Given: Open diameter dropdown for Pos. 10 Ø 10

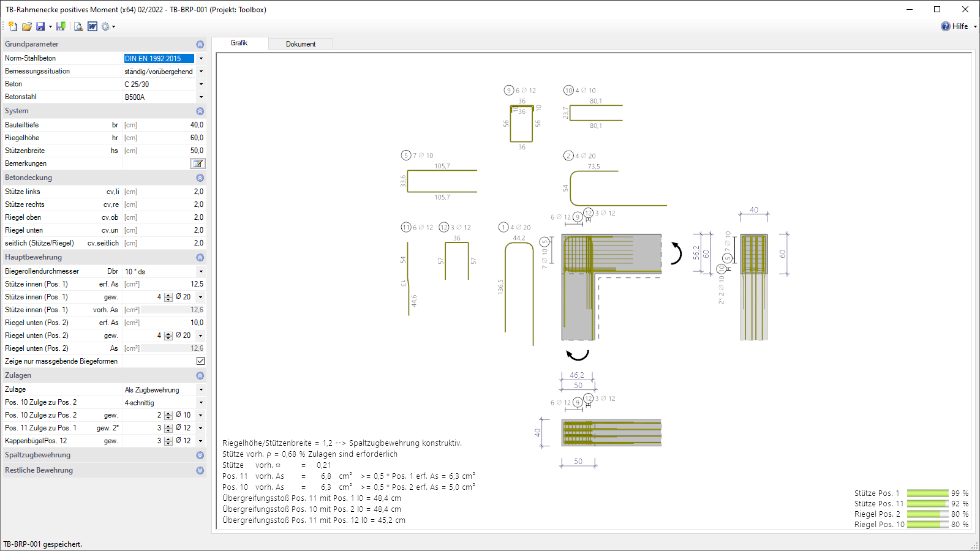Looking at the screenshot, I should [201, 415].
